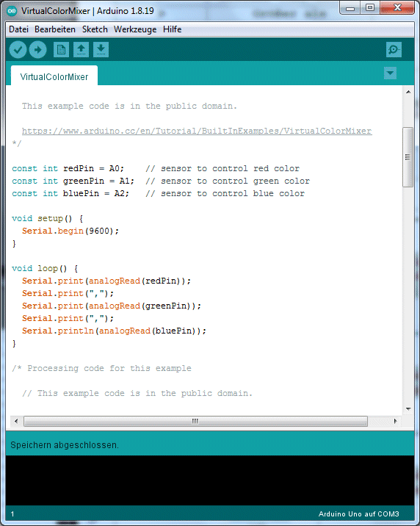The height and width of the screenshot is (526, 420).
Task: Save sketch using the down-arrow icon
Action: tap(101, 50)
